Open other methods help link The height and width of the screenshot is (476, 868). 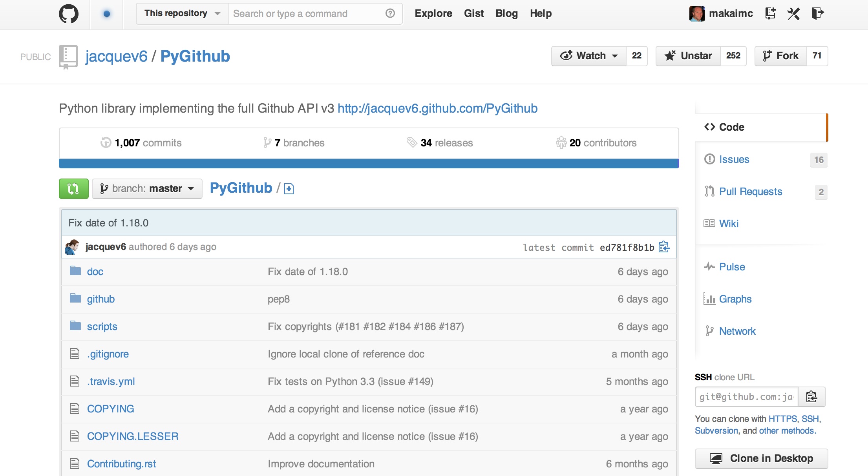point(788,430)
